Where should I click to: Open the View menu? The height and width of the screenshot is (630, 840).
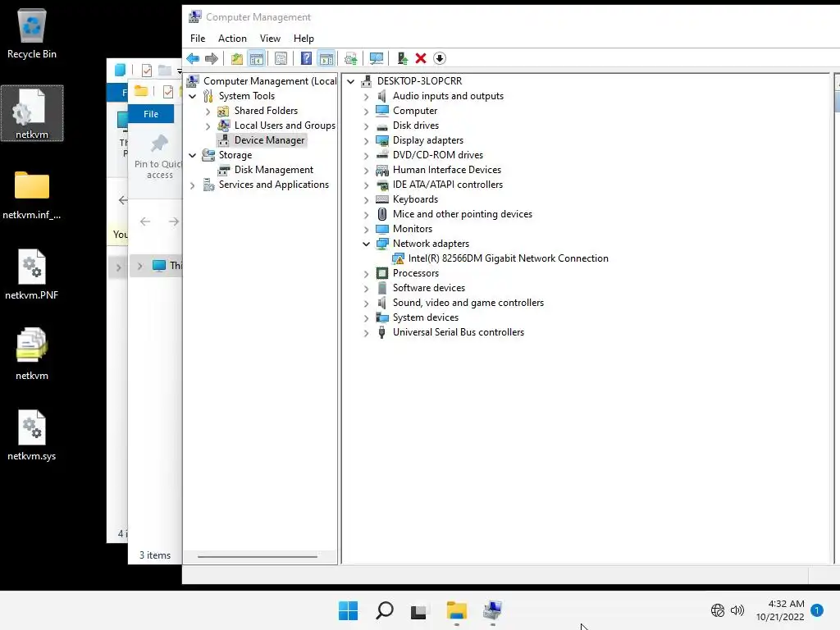tap(270, 39)
